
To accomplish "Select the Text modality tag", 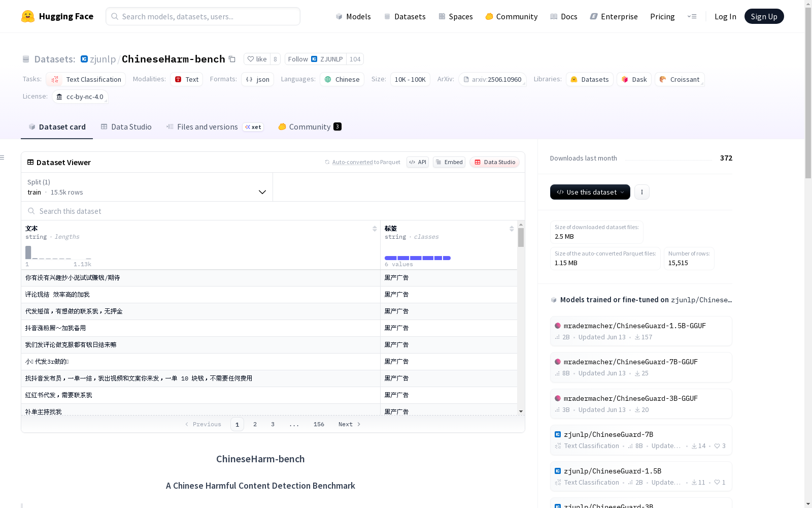I will (x=186, y=79).
